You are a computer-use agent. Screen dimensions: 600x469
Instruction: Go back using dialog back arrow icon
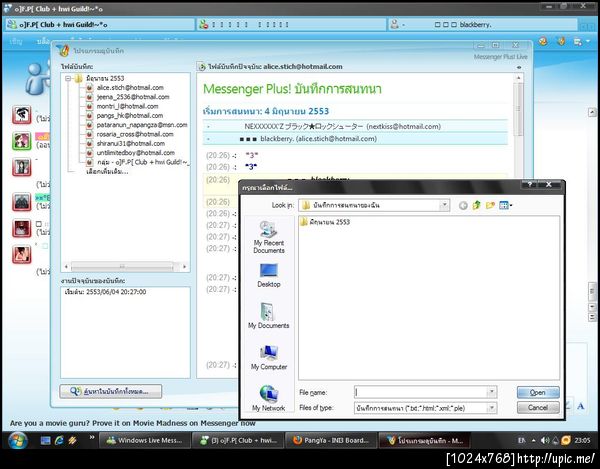coord(463,206)
